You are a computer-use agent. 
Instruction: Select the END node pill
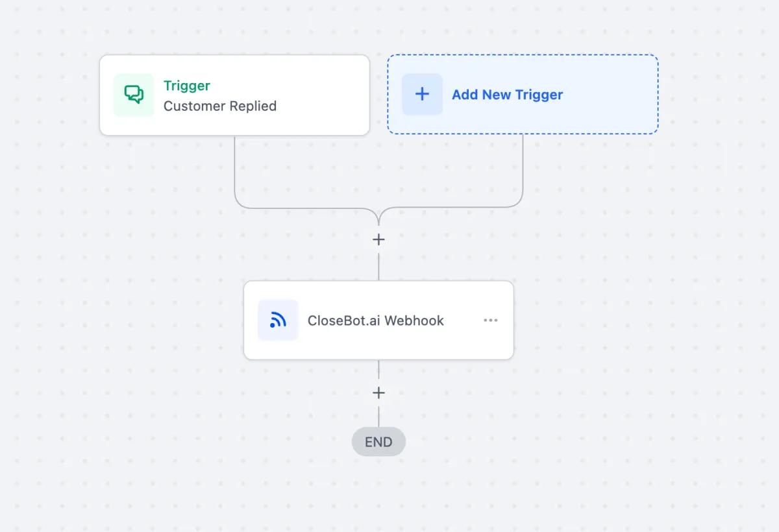point(378,442)
